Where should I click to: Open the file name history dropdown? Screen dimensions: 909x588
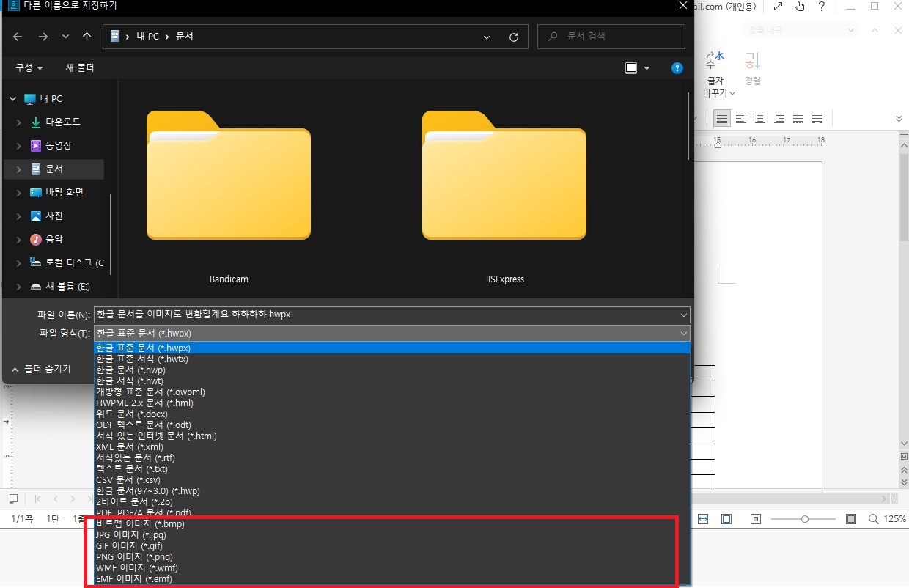pyautogui.click(x=684, y=315)
